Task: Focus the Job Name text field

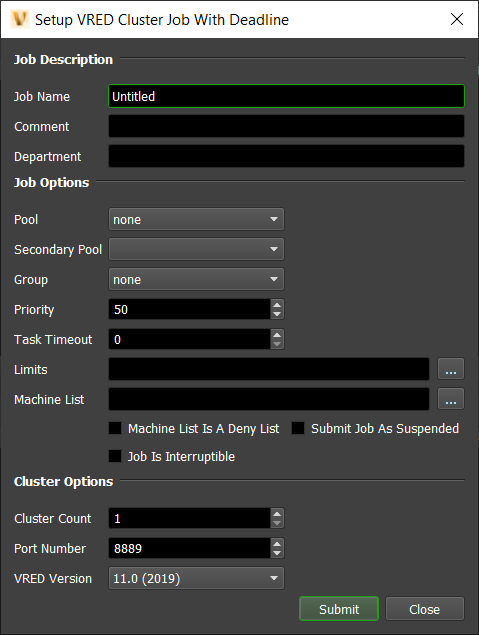Action: click(286, 96)
